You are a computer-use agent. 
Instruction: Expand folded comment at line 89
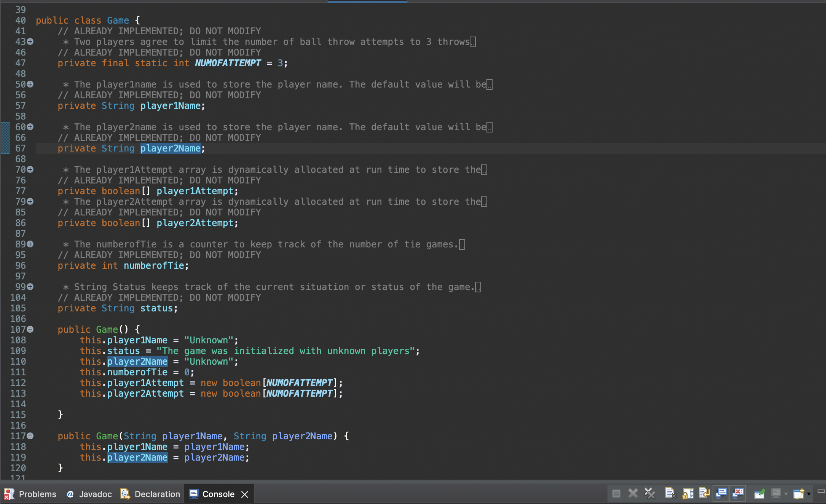(30, 244)
